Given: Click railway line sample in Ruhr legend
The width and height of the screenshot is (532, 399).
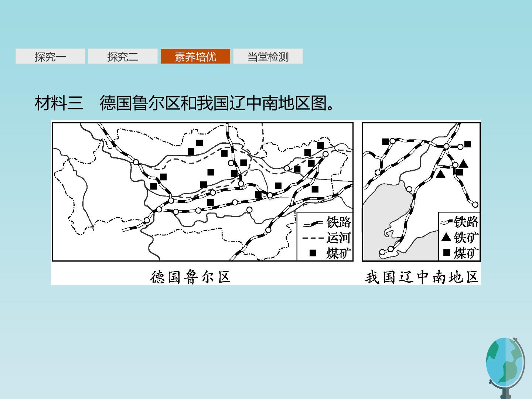Looking at the screenshot, I should 313,223.
